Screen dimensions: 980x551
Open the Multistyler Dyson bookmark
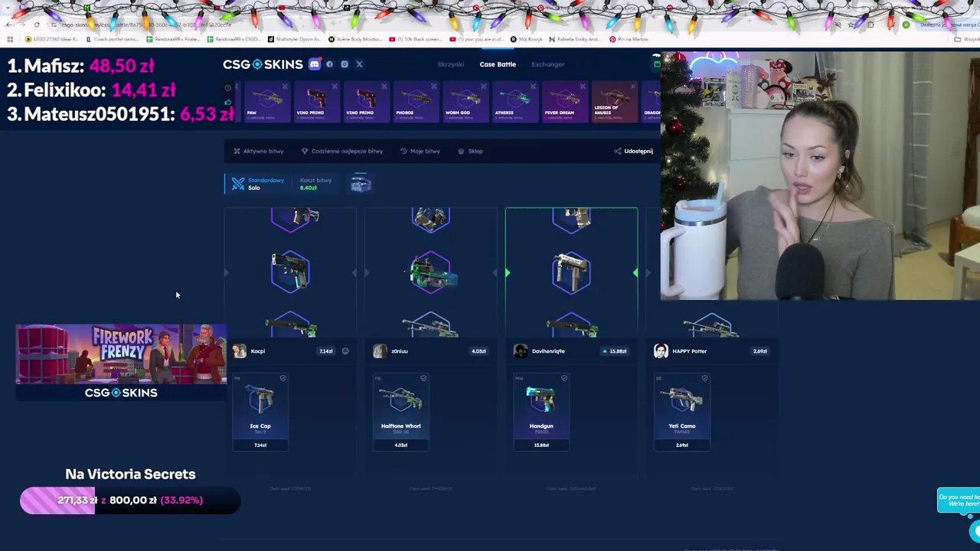[295, 39]
